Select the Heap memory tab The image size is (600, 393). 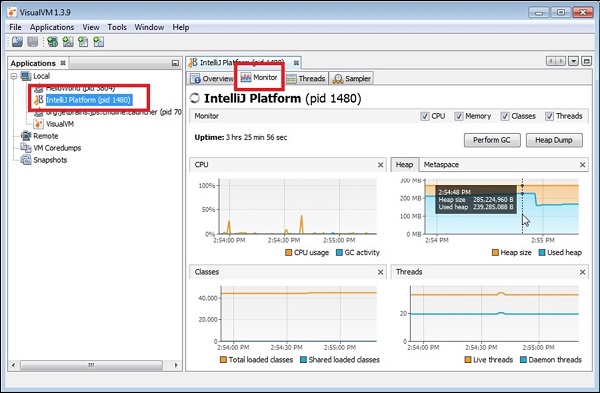pyautogui.click(x=404, y=165)
